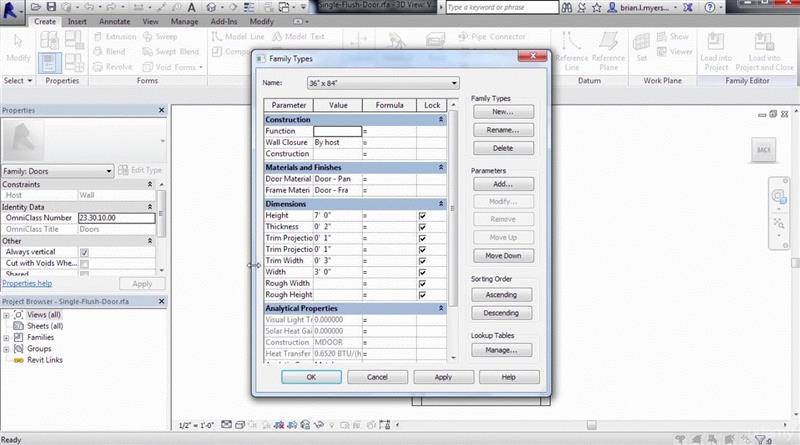Click the New... family type button
The width and height of the screenshot is (800, 445).
[x=503, y=112]
